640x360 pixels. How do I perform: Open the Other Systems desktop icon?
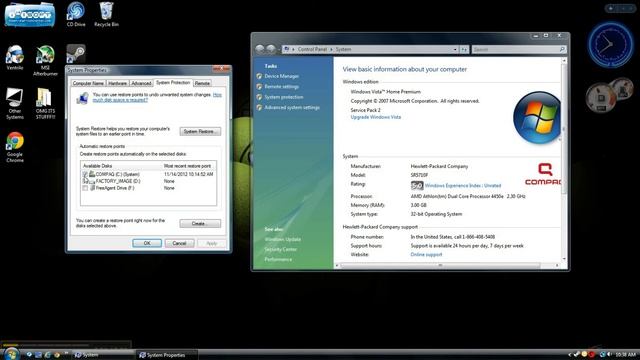[x=15, y=104]
